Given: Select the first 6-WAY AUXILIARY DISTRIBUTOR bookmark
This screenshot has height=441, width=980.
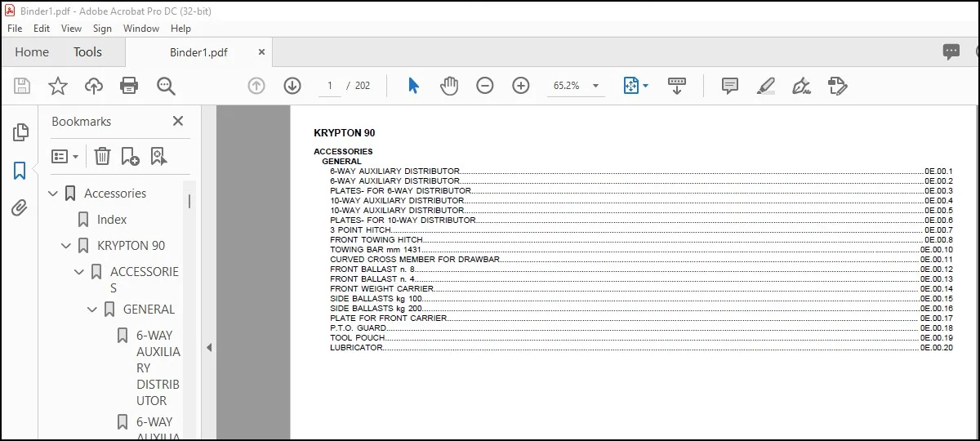Looking at the screenshot, I should click(x=158, y=367).
